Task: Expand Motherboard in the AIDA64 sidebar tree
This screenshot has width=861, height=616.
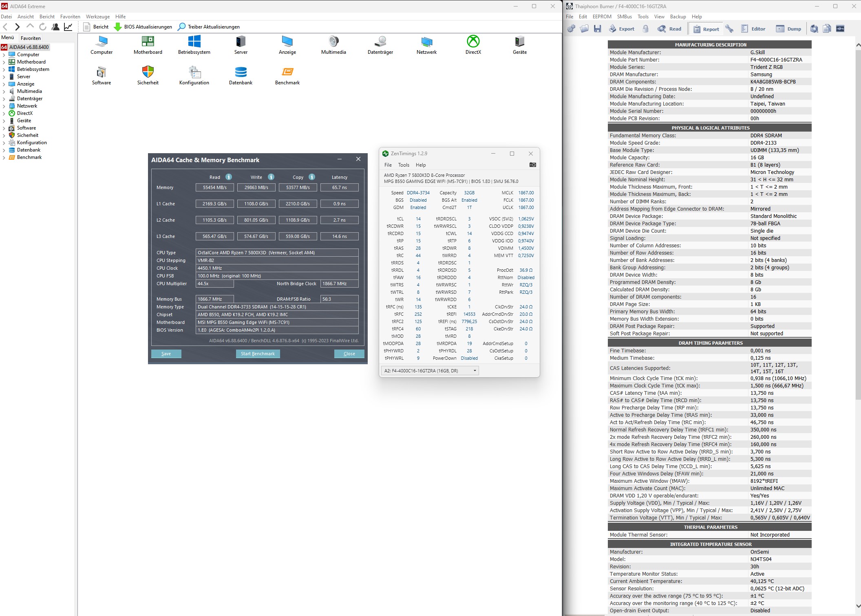Action: click(x=3, y=62)
